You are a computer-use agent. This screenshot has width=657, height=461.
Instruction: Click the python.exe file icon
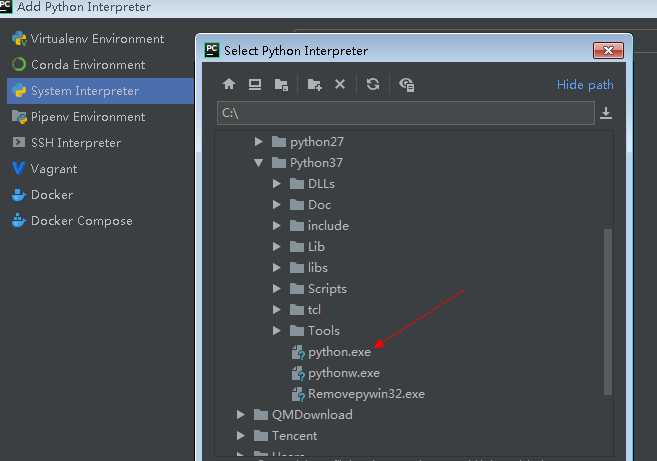pos(298,352)
